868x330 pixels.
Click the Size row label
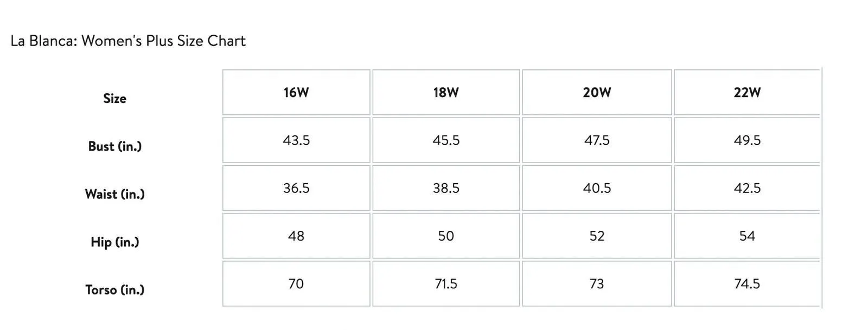click(x=115, y=99)
